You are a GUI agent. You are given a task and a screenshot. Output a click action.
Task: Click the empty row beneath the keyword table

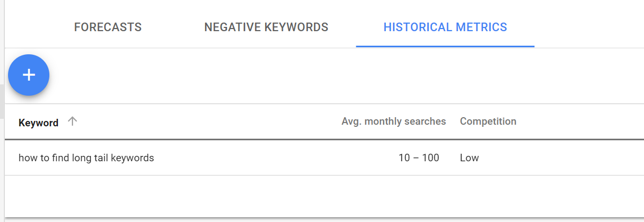coord(324,196)
